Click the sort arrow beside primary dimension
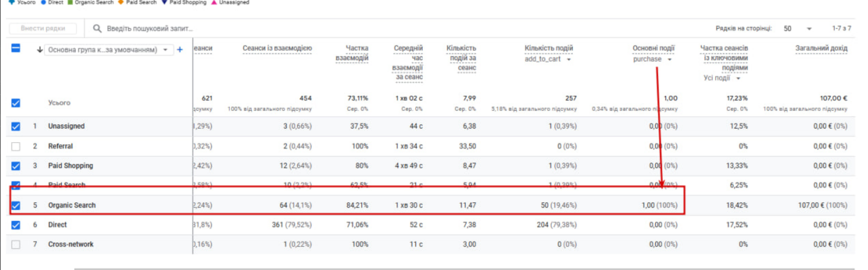 (x=39, y=50)
